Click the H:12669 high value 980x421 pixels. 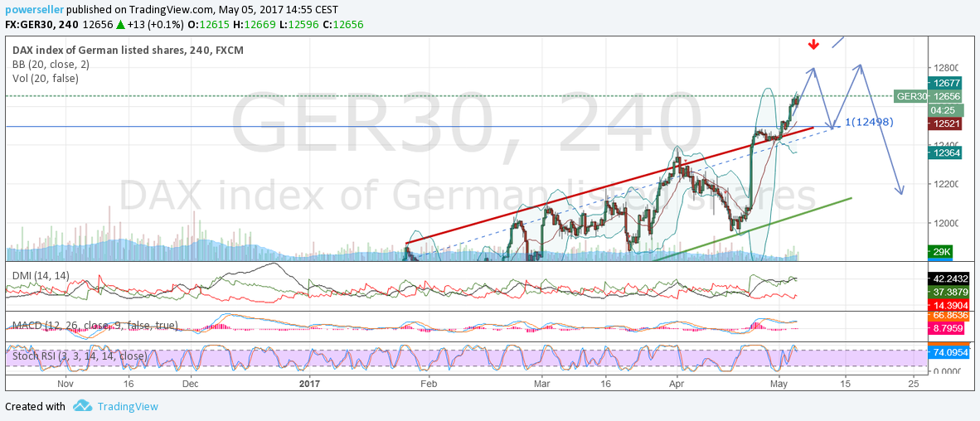[x=255, y=25]
